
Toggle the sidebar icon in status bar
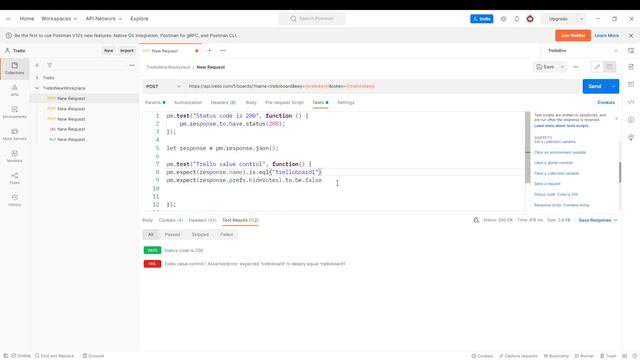coord(6,356)
